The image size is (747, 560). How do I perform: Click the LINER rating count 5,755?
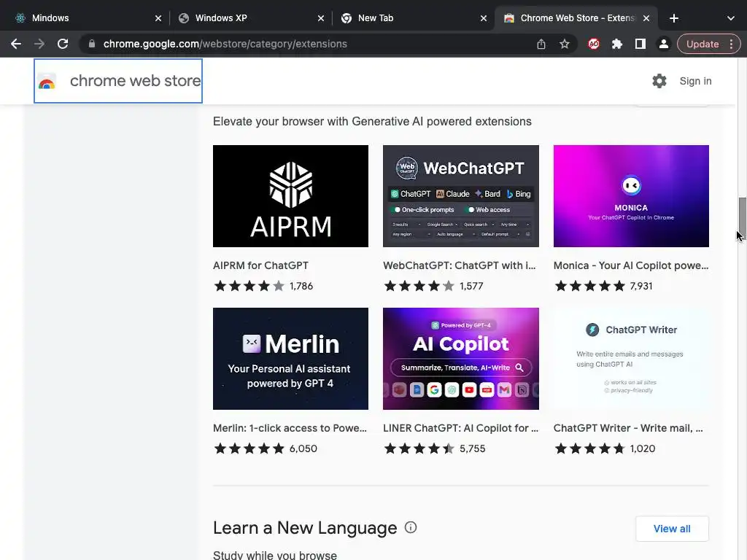[x=472, y=448]
